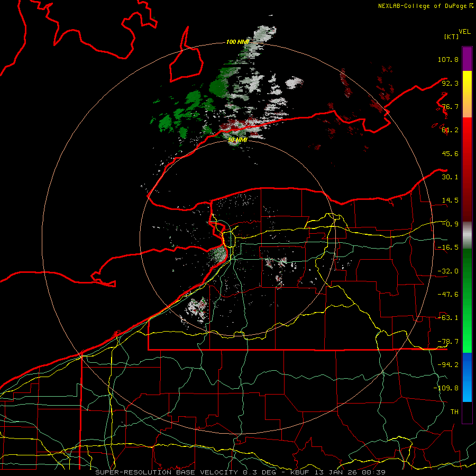Screen dimensions: 476x476
Task: Click the VEL legend title
Action: click(x=464, y=32)
